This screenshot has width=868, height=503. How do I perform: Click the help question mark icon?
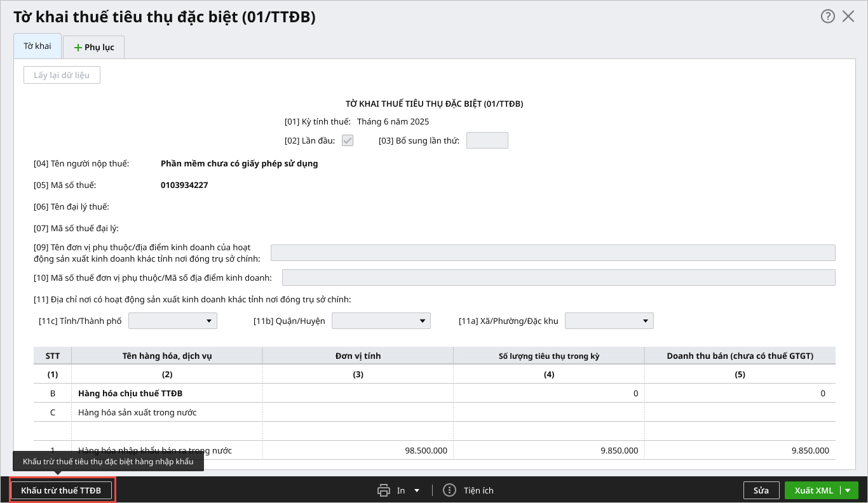827,17
